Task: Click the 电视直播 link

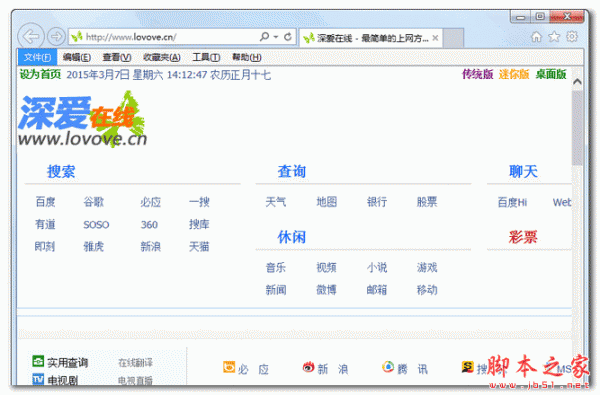Action: pos(135,380)
